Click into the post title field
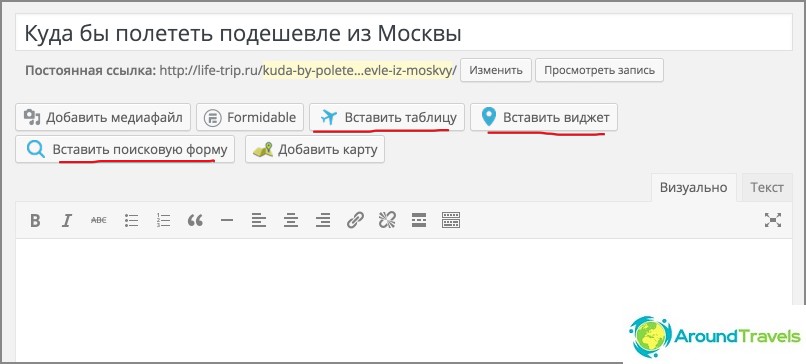This screenshot has height=364, width=806. [404, 33]
